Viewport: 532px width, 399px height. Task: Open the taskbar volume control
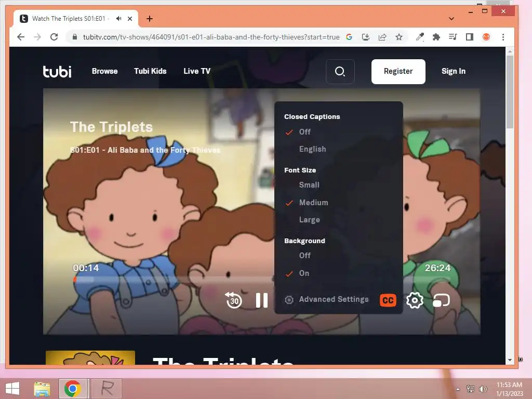483,389
